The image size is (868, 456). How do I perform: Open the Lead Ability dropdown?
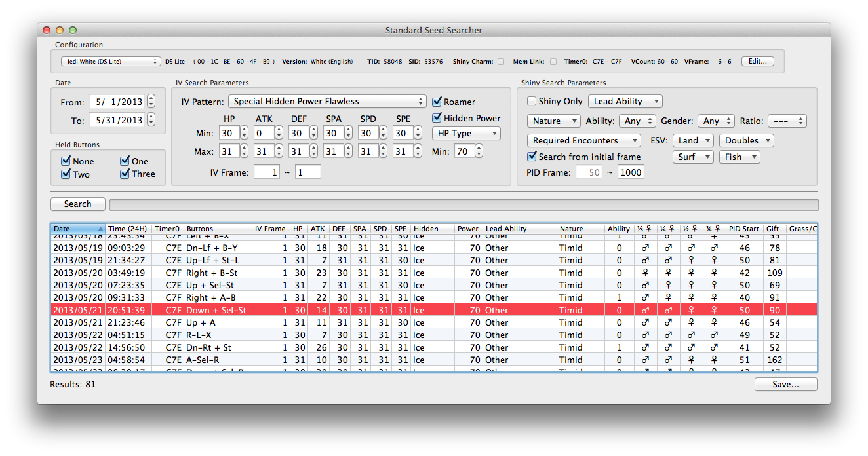(x=625, y=102)
